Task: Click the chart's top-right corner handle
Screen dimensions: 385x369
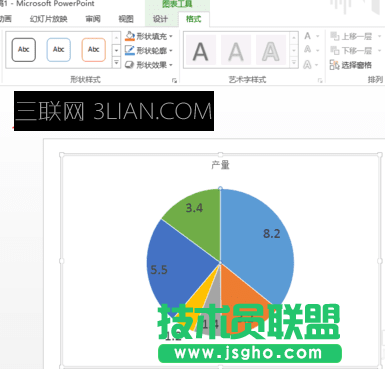Action: tap(380, 155)
